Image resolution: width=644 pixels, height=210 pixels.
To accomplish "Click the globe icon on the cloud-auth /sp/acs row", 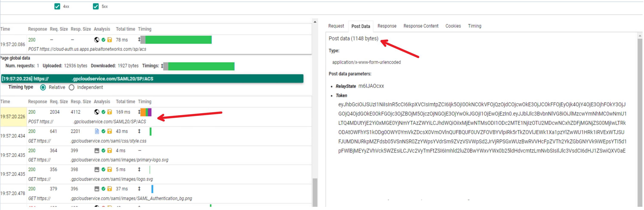I will coord(97,40).
